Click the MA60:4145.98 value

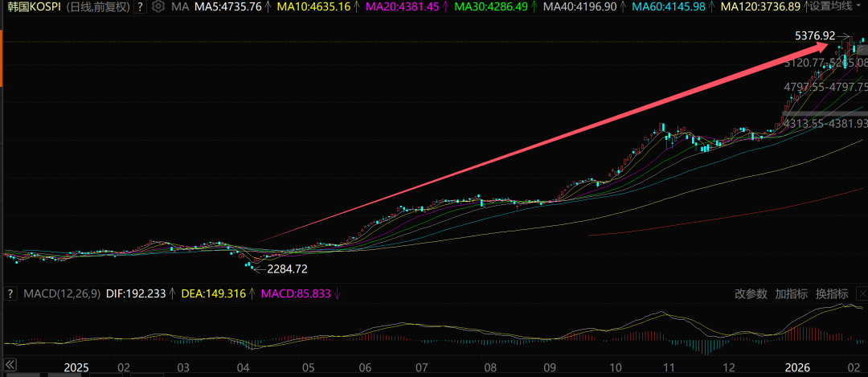(668, 7)
